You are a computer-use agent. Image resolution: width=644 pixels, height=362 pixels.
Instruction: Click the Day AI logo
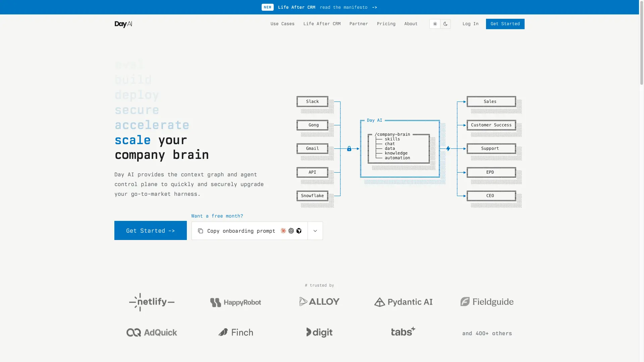click(123, 24)
